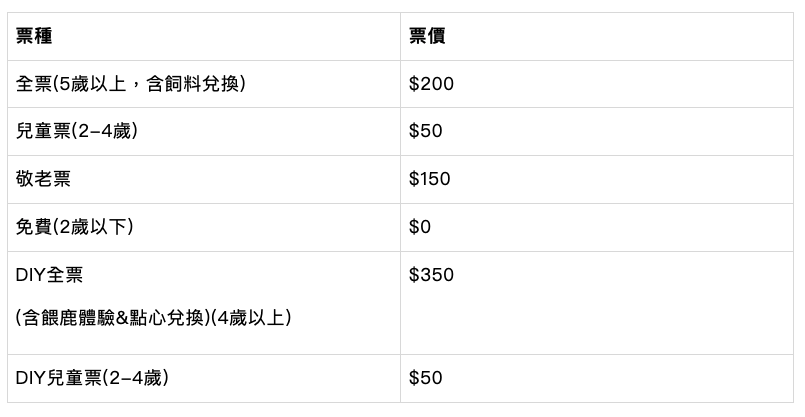Image resolution: width=805 pixels, height=417 pixels.
Task: Click the $350 price for DIY全票
Action: [x=431, y=275]
